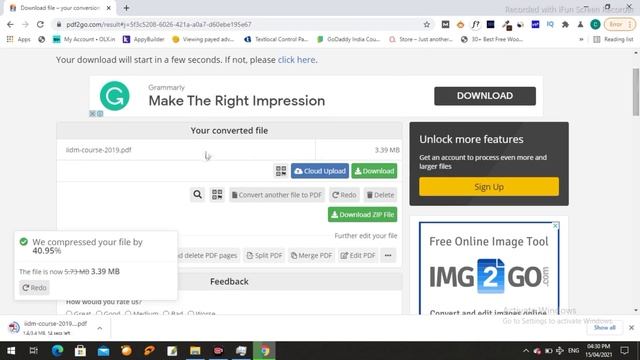Click Show all downloads

tap(604, 328)
